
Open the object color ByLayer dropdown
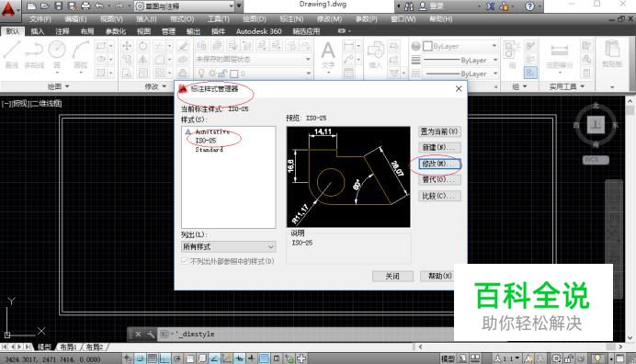coord(460,46)
